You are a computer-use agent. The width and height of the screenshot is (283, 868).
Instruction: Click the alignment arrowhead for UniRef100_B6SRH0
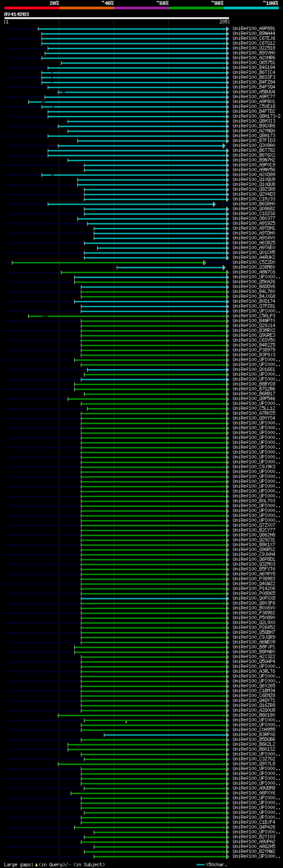click(214, 204)
